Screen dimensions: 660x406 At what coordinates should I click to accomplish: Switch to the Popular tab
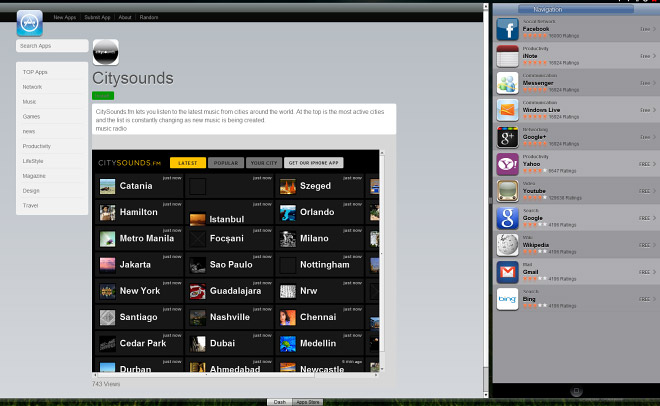click(x=226, y=163)
